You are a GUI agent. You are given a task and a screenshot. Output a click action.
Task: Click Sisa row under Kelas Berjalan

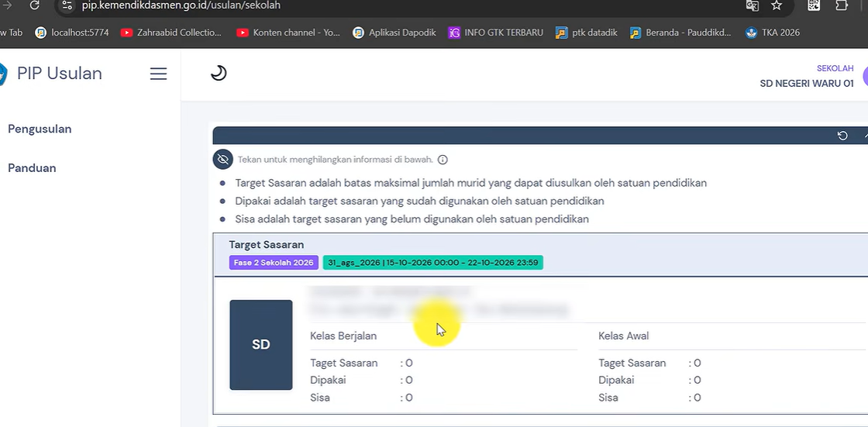361,398
